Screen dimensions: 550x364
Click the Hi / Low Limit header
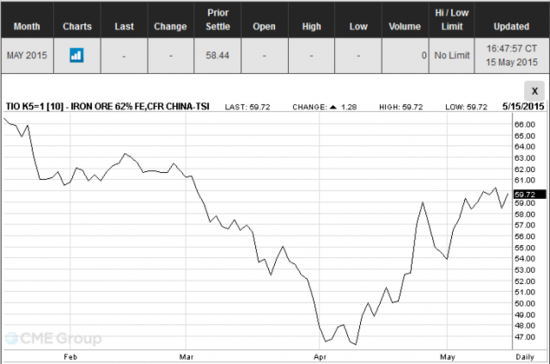[452, 20]
